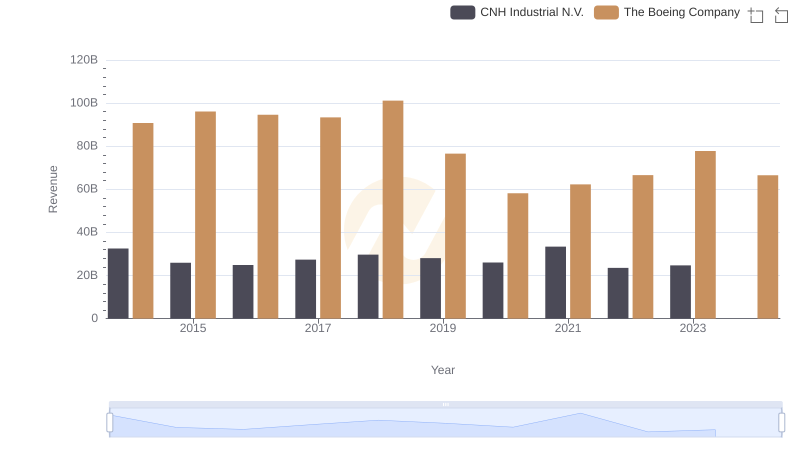Viewport: 800px width, 461px height.
Task: Click the area zoom tool icon
Action: point(756,15)
